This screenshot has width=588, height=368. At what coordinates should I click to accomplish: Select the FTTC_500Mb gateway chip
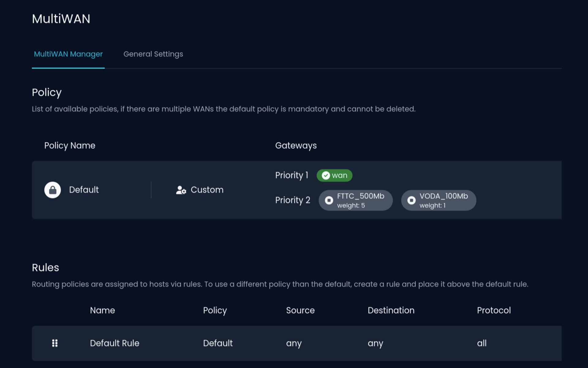(356, 200)
